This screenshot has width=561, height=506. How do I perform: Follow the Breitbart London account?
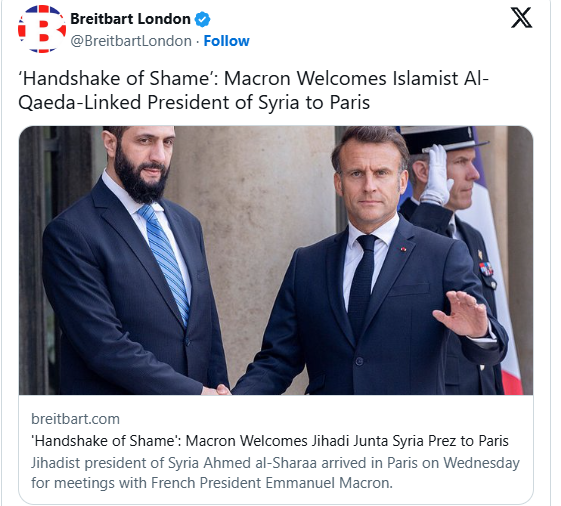click(226, 41)
